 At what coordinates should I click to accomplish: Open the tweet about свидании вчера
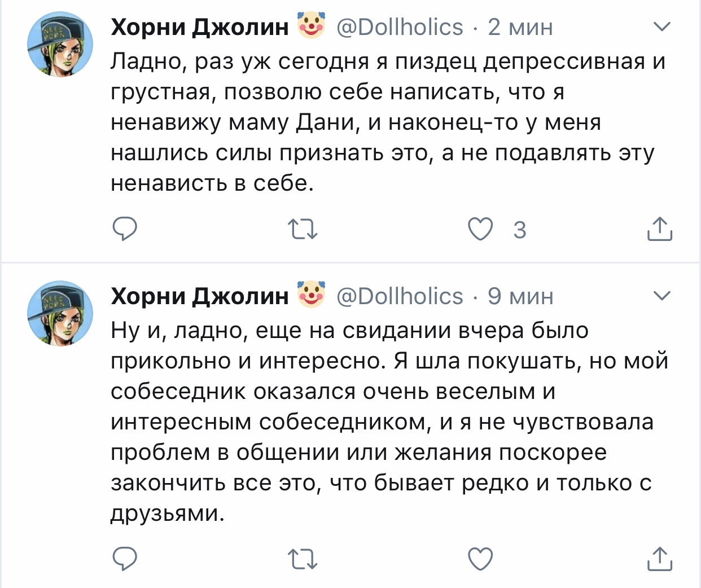(384, 421)
